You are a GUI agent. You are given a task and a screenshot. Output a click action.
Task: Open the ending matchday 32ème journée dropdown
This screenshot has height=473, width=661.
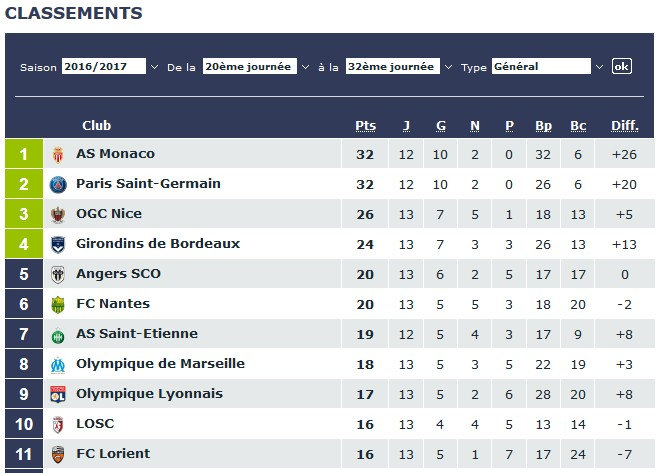[398, 67]
